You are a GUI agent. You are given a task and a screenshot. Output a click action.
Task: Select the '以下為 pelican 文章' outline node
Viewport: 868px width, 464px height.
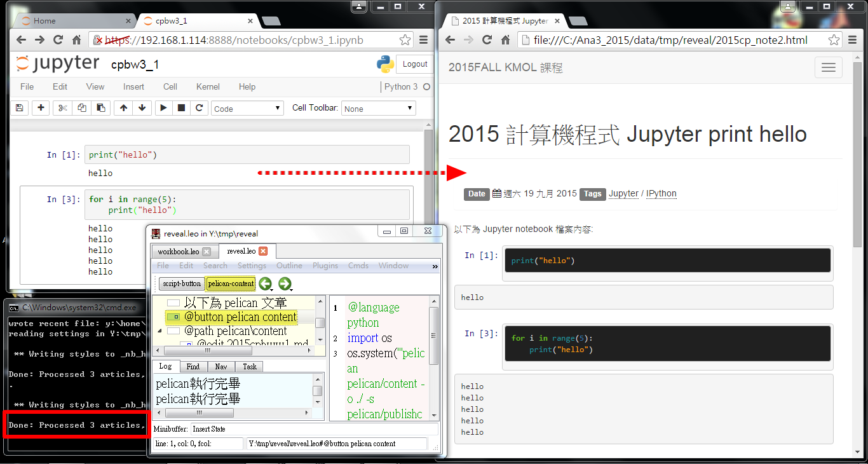coord(236,303)
